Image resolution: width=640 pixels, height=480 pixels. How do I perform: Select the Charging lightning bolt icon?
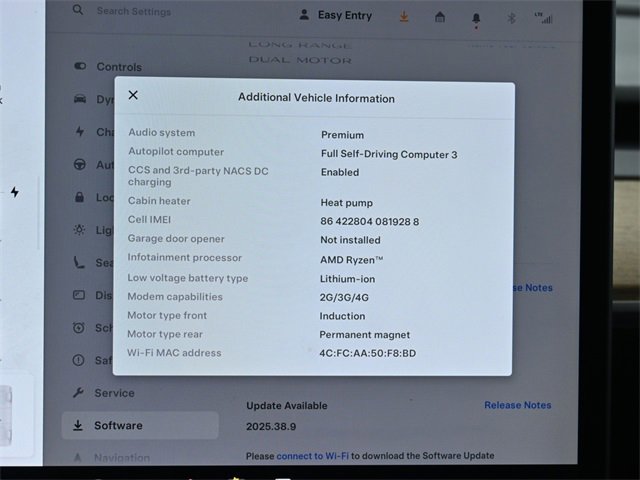[x=80, y=131]
